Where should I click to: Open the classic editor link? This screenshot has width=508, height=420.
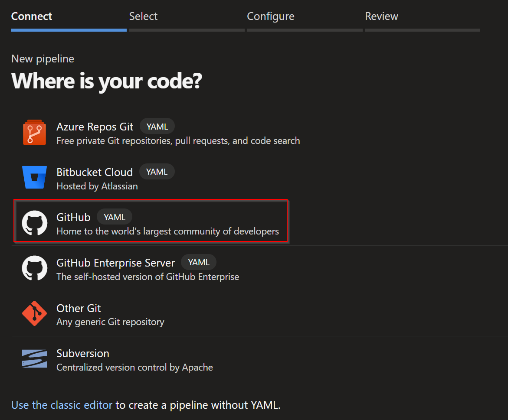[62, 405]
